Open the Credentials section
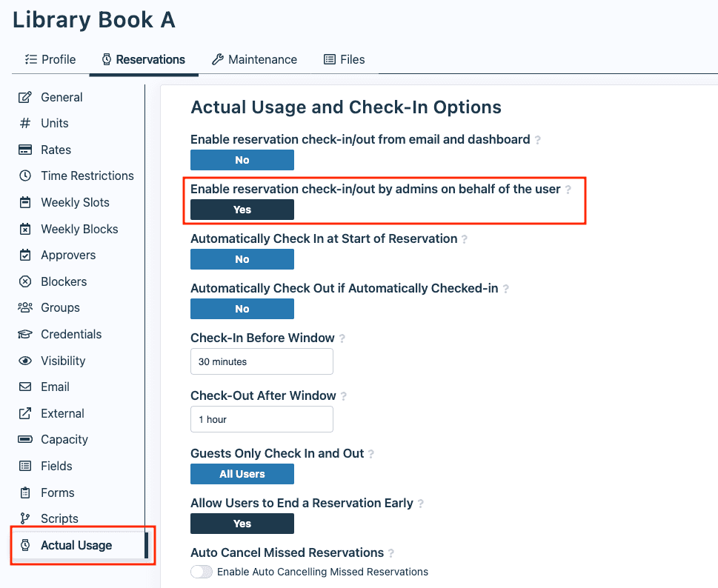This screenshot has width=718, height=588. click(73, 334)
